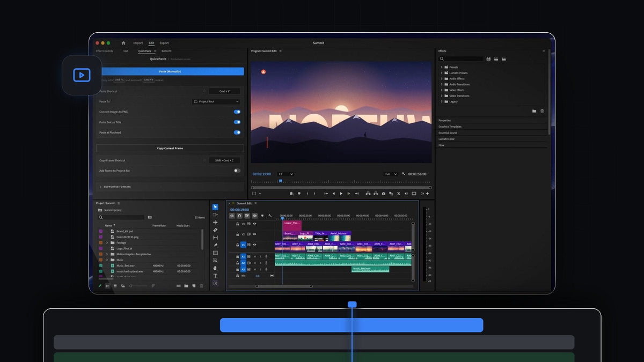Select the Slip tool in tools panel

click(215, 238)
